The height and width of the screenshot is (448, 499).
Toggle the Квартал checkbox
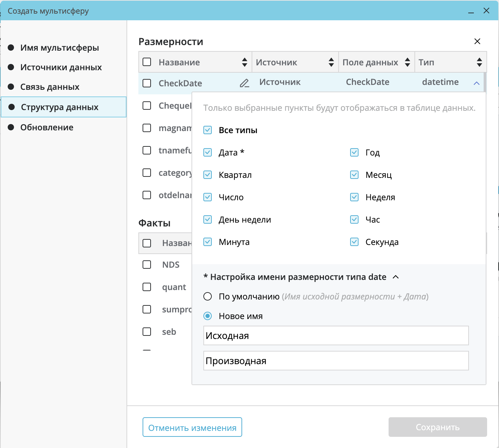(x=208, y=175)
